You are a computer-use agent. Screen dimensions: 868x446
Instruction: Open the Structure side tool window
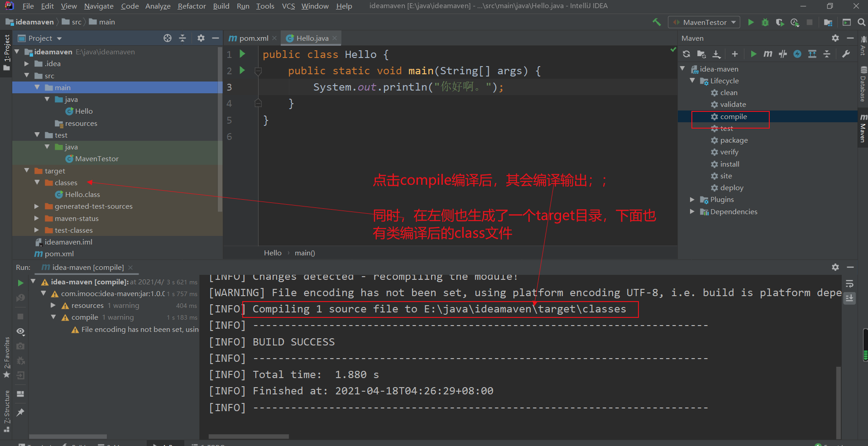point(6,410)
